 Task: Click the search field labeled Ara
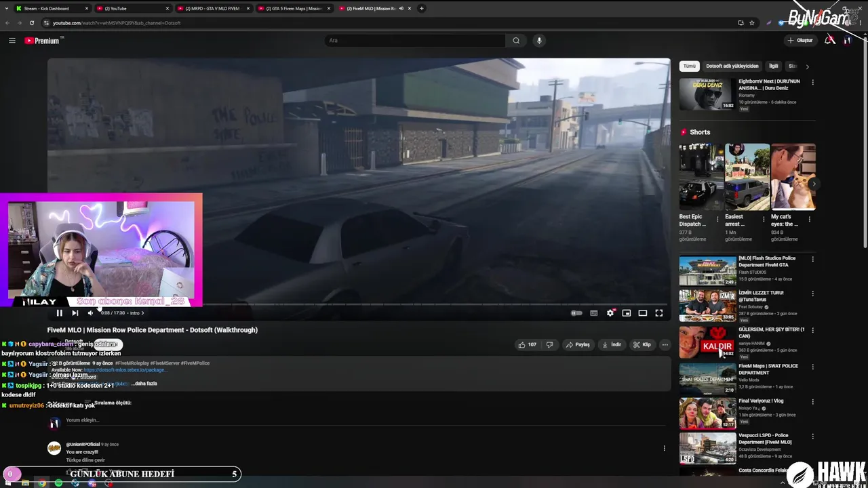tap(415, 41)
